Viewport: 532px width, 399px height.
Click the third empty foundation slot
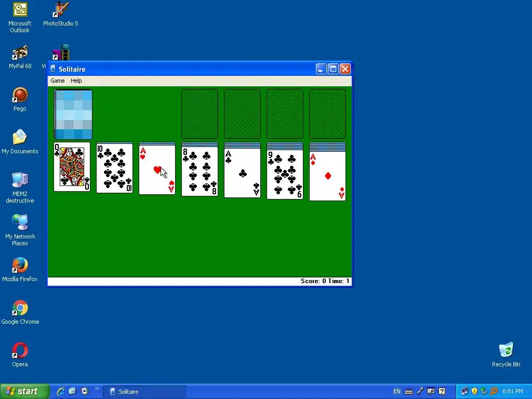285,114
